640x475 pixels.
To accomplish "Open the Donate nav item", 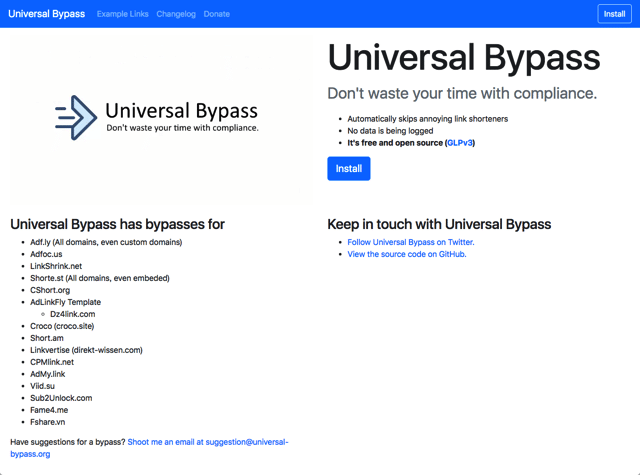I will (x=217, y=14).
